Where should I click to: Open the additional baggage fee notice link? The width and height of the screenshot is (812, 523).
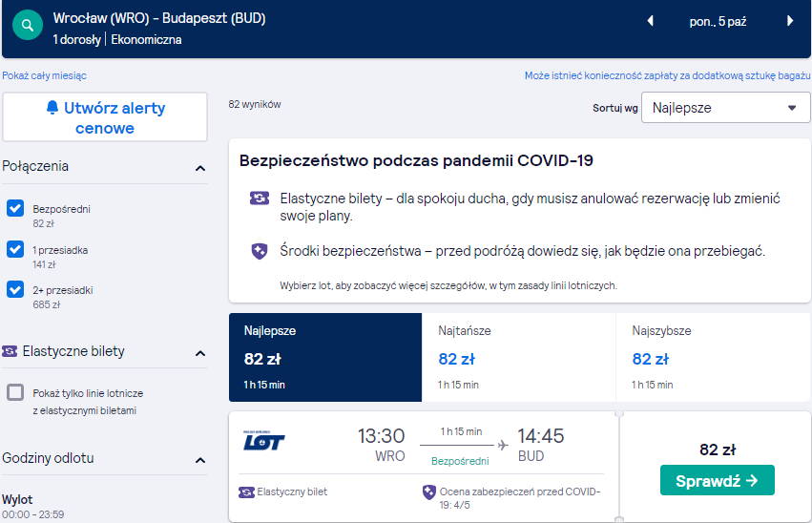(668, 75)
